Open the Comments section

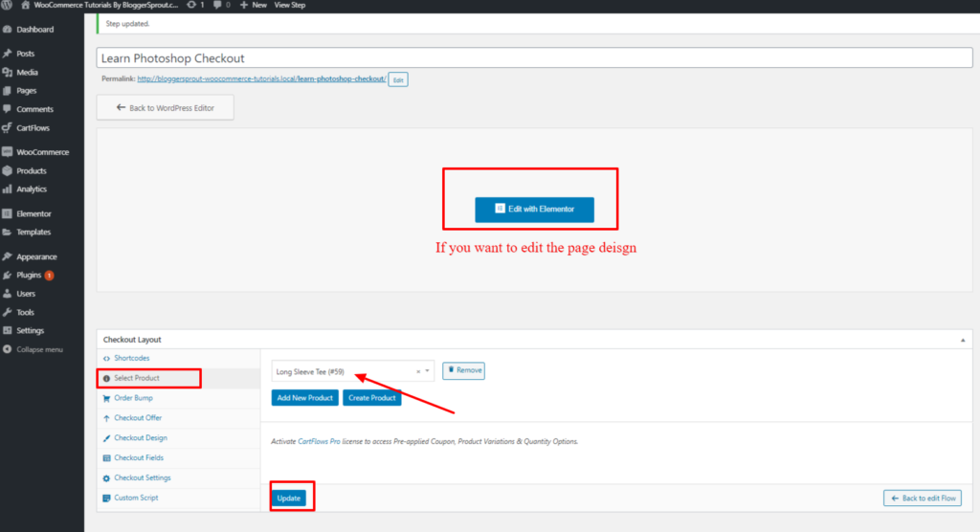pyautogui.click(x=35, y=109)
